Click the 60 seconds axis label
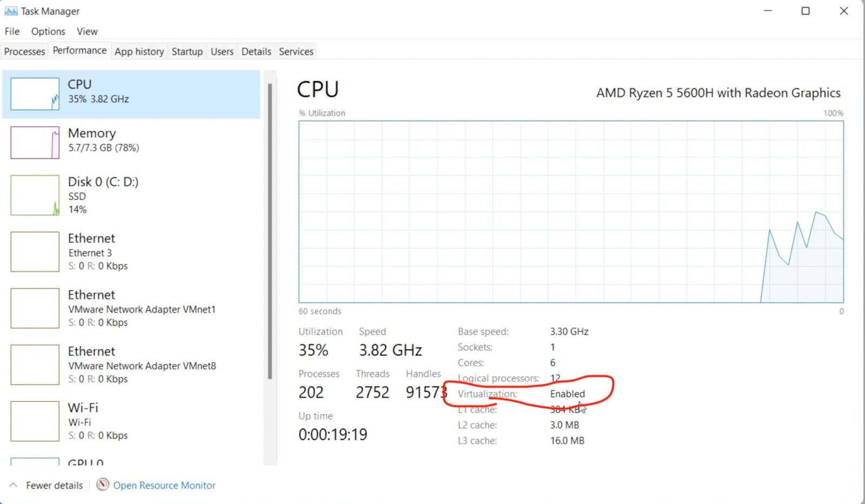865x504 pixels. (320, 311)
